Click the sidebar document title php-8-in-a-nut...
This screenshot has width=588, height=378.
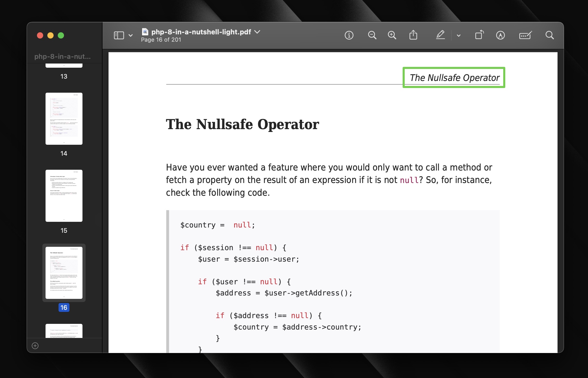62,56
